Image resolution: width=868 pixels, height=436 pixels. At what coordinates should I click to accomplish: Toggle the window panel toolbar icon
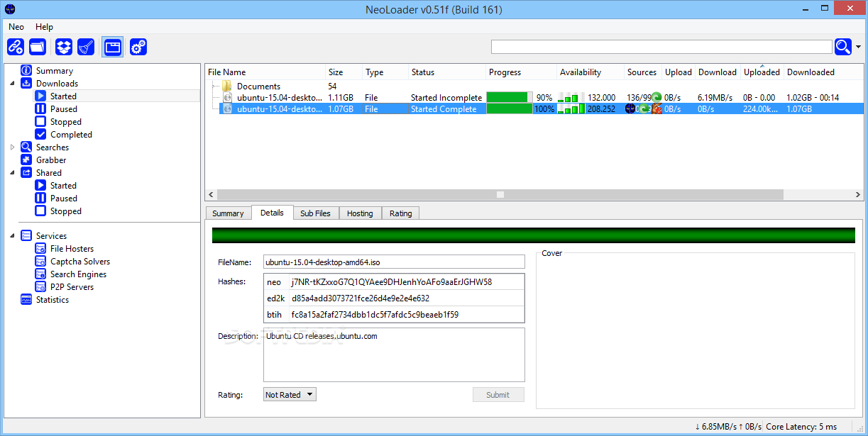click(112, 47)
